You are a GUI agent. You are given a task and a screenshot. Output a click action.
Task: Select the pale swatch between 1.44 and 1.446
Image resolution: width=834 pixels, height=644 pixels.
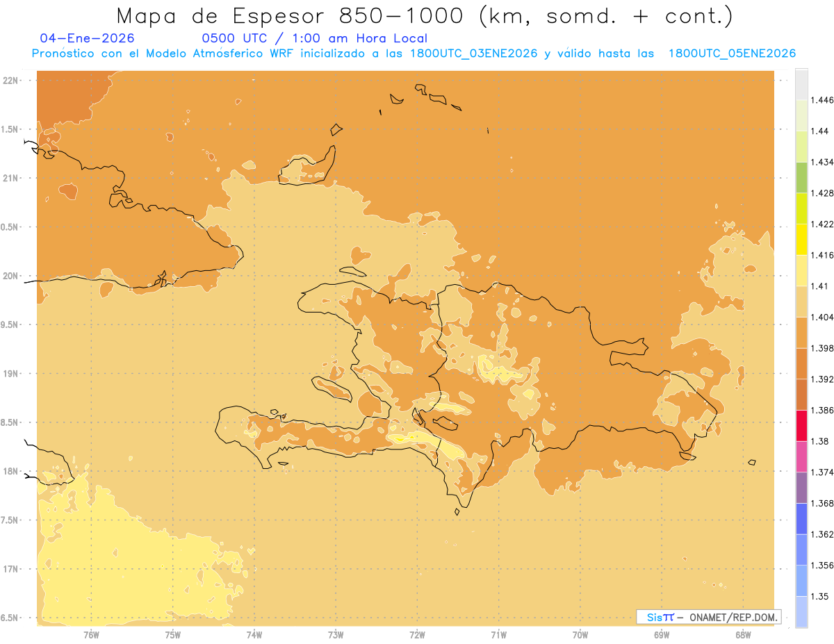(801, 115)
